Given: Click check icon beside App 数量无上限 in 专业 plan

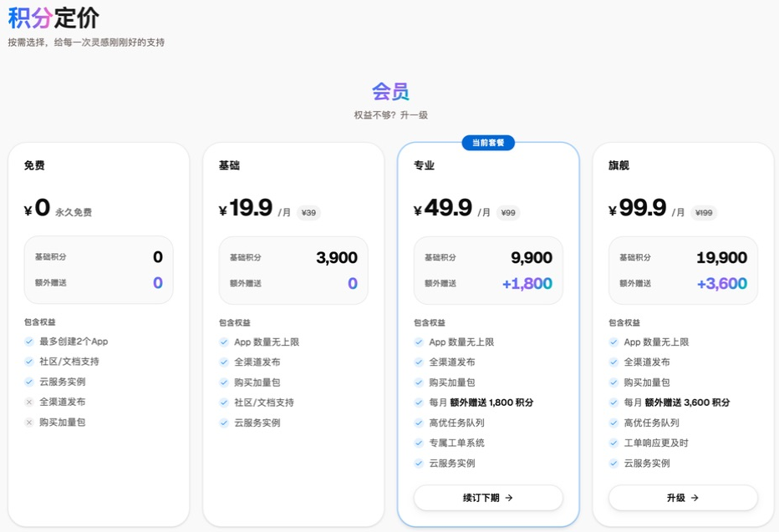Looking at the screenshot, I should [418, 342].
